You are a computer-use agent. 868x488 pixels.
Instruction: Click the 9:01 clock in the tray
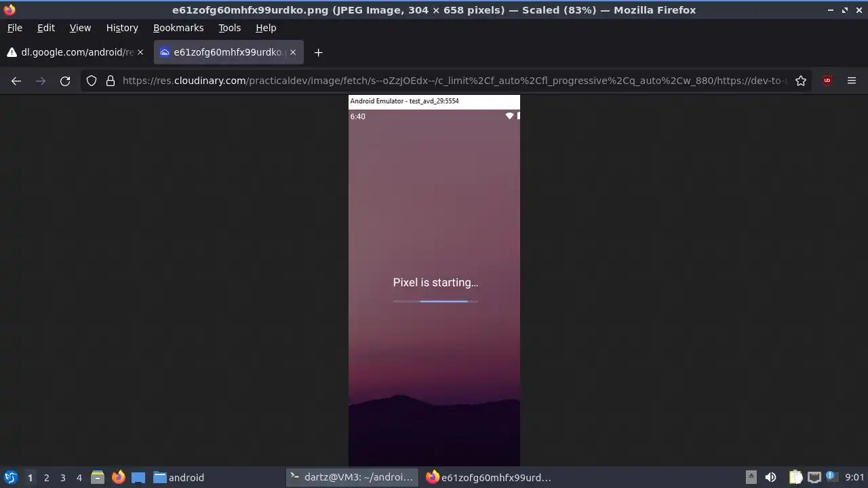tap(854, 477)
